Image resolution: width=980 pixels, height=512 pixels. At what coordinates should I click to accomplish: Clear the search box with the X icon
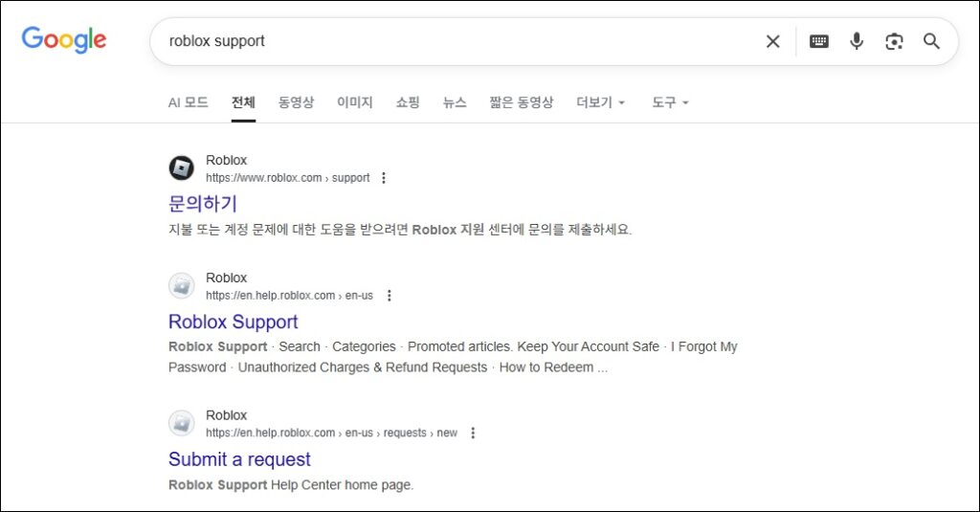[772, 41]
